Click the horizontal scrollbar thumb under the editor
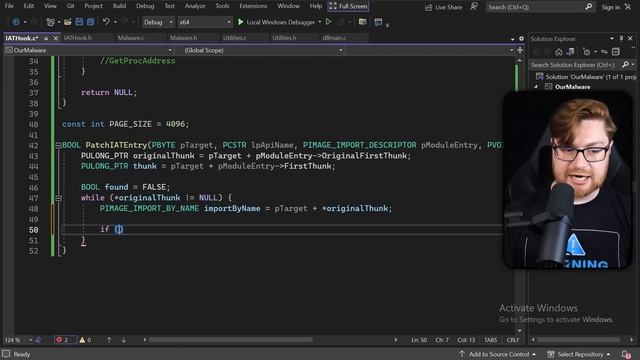The image size is (640, 360). 231,340
